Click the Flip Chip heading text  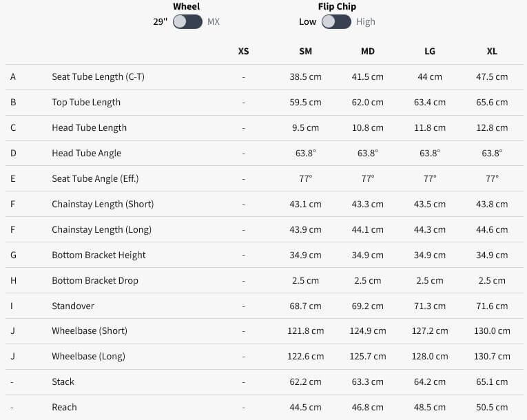pyautogui.click(x=336, y=6)
